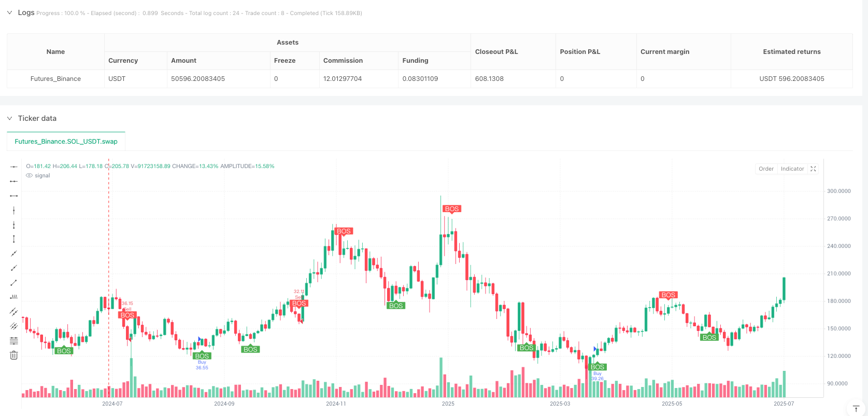Open the Futures_Binance.SOL_USDT.swap tab

tap(66, 141)
